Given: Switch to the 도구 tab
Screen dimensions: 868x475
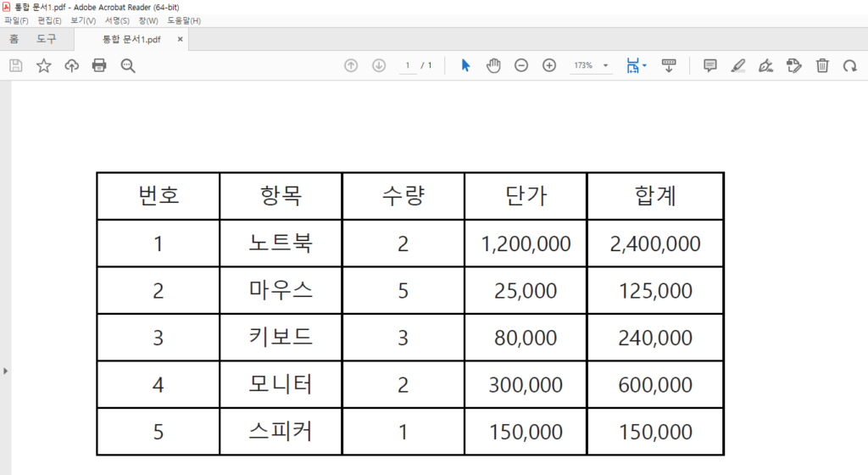Looking at the screenshot, I should pos(47,39).
